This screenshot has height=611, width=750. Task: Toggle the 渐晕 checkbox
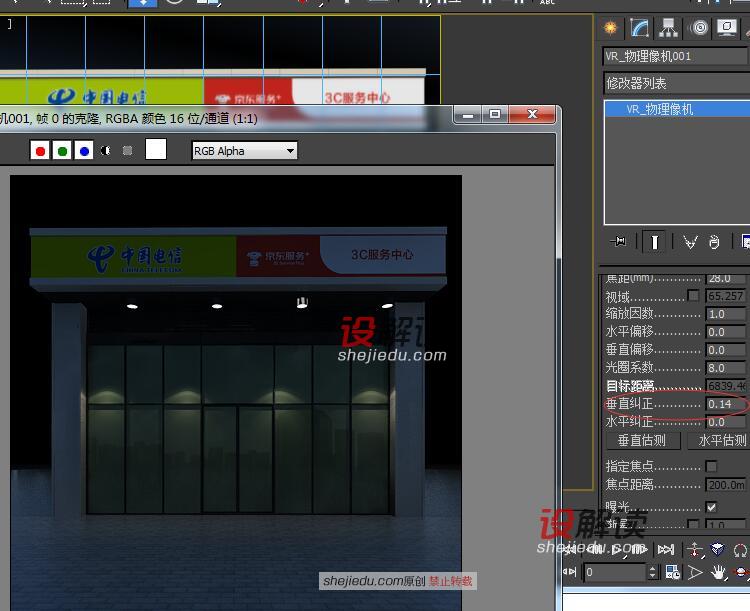click(693, 524)
